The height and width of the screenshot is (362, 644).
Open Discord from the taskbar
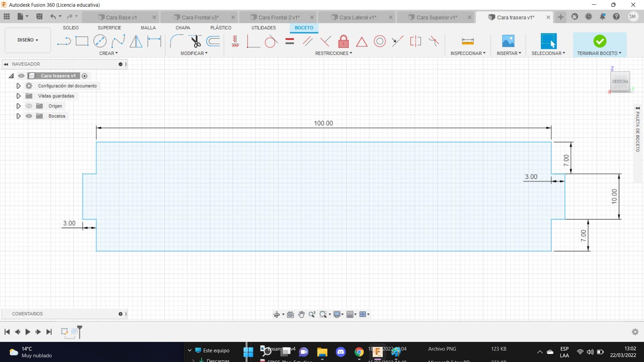(340, 352)
